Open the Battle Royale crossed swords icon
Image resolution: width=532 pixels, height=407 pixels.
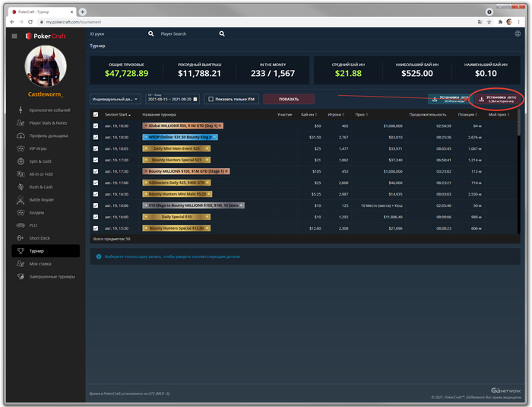click(21, 200)
